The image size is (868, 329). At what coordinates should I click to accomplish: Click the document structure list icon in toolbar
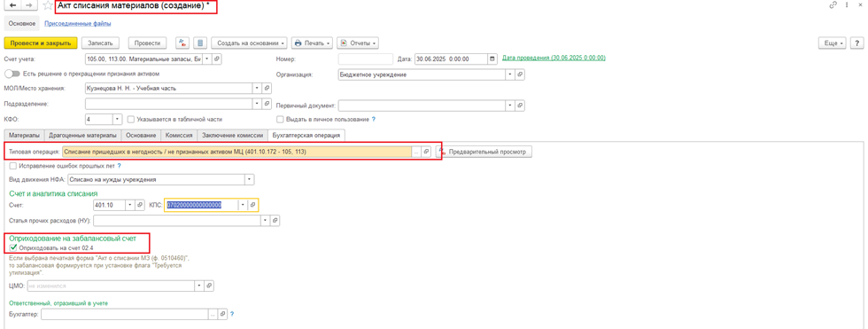200,43
